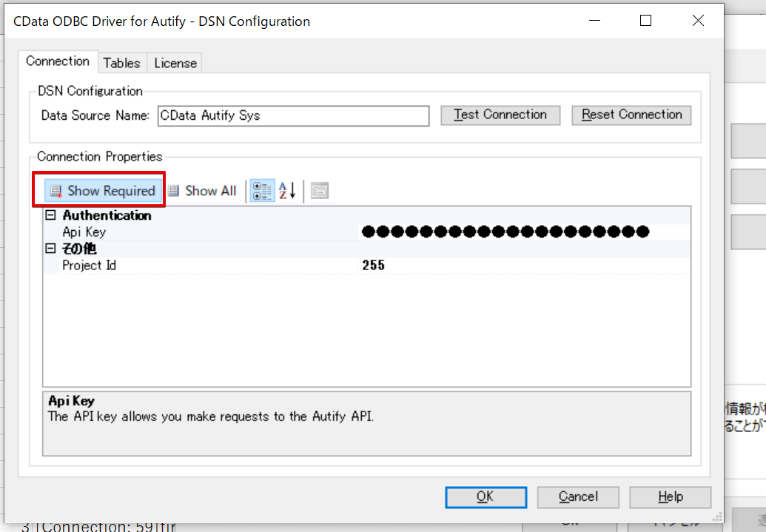
Task: Click the Test Connection button
Action: [500, 115]
